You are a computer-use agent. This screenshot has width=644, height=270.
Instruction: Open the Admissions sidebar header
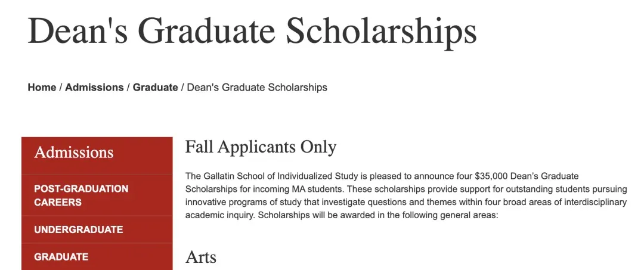[x=74, y=153]
